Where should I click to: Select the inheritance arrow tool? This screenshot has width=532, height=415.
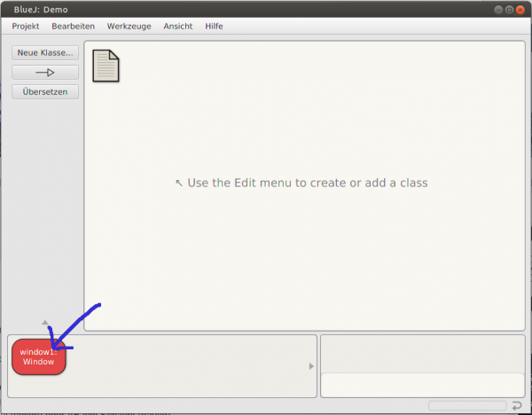45,73
